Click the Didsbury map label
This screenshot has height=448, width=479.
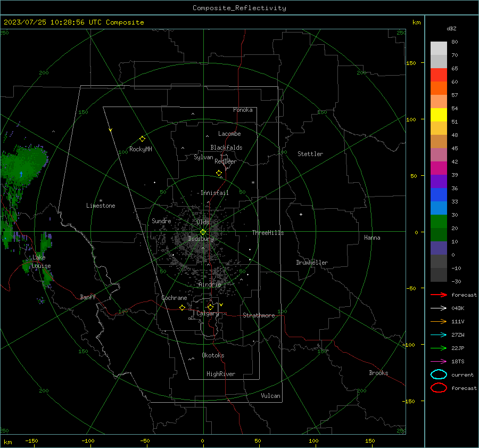tap(201, 239)
